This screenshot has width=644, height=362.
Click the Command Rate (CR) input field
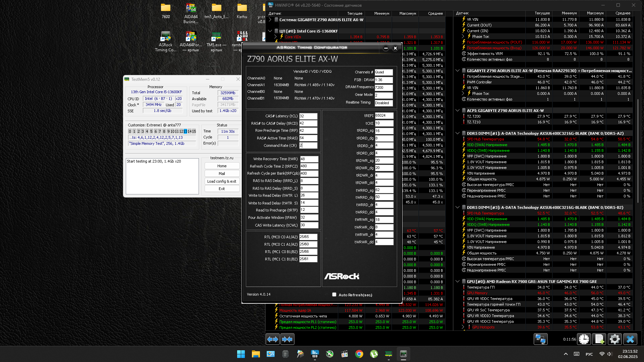pyautogui.click(x=308, y=145)
